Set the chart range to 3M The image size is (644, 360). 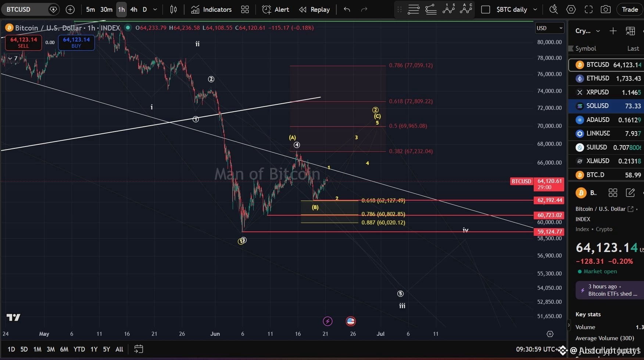tap(51, 349)
